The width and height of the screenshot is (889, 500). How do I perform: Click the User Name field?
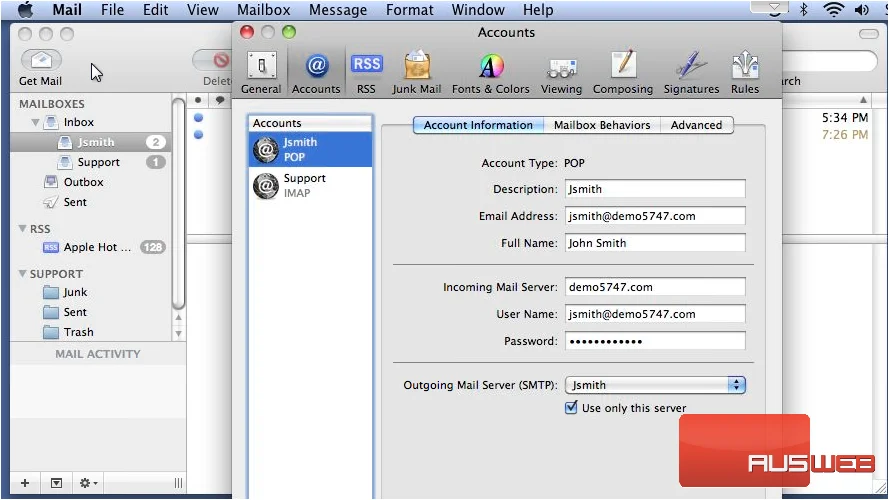tap(655, 314)
